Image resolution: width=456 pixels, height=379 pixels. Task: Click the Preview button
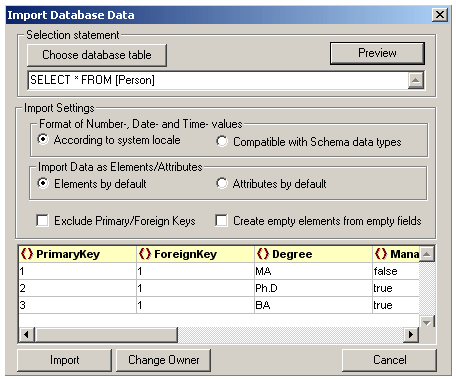377,53
